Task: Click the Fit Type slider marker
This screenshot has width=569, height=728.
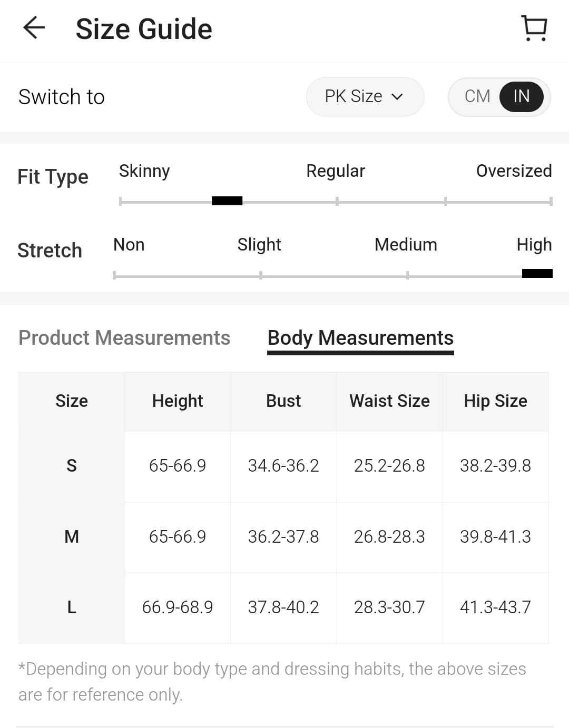Action: click(x=227, y=201)
